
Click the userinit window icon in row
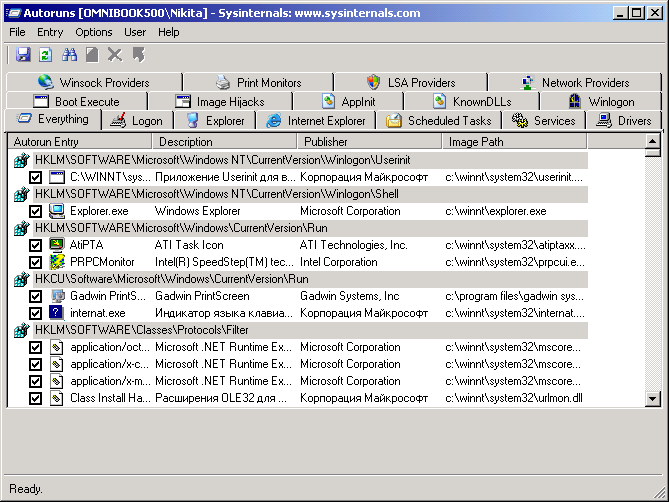tap(57, 177)
